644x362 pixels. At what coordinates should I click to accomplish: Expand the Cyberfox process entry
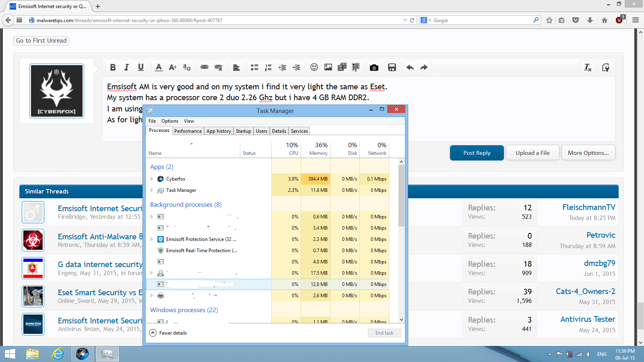click(x=152, y=179)
